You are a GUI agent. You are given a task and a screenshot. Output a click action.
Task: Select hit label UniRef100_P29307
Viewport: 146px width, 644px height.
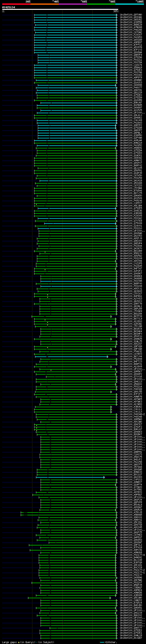(131, 35)
